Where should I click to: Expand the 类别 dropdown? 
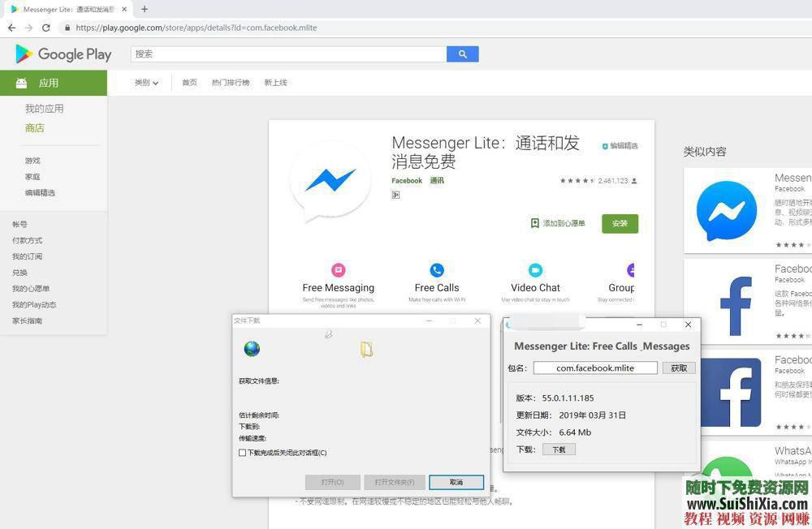[x=146, y=83]
